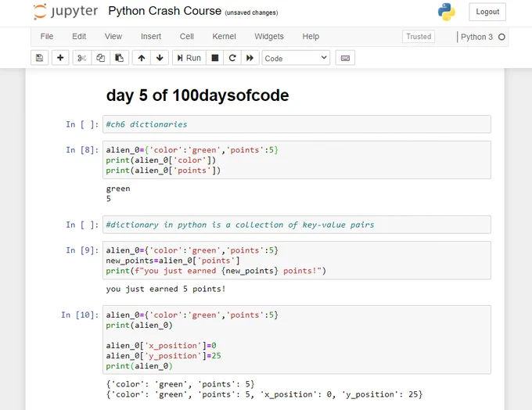
Task: Open the command palette keyboard icon
Action: pyautogui.click(x=345, y=58)
